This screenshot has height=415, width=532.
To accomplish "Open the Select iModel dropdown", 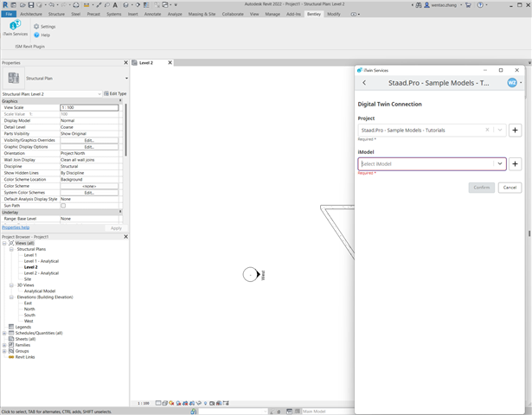I will click(499, 163).
